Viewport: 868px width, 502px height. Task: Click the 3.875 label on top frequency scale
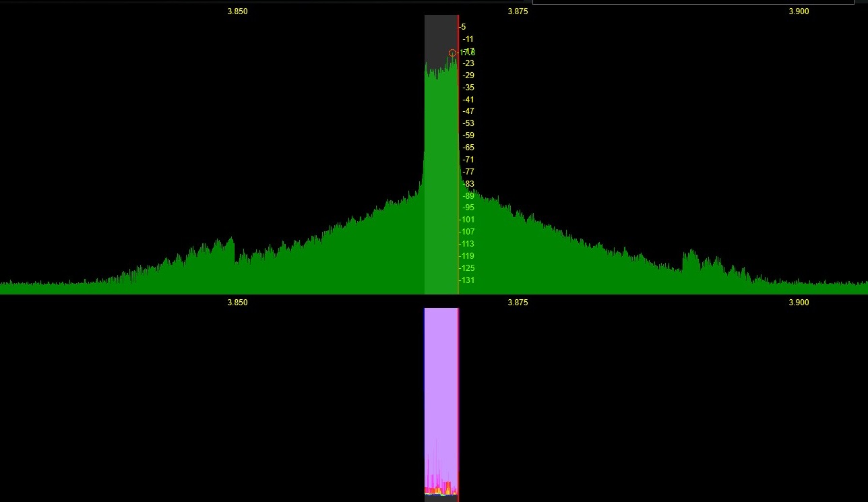tap(518, 11)
